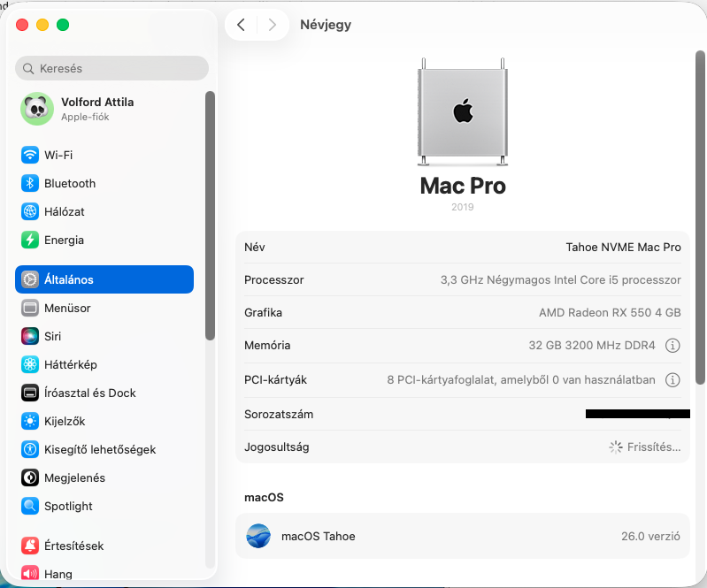Open Kisegítő lehetőségek accessibility icon
The width and height of the screenshot is (707, 588).
point(30,449)
